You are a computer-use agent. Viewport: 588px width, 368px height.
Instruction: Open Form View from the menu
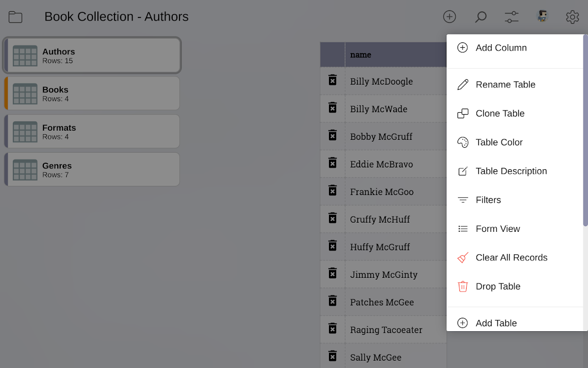(x=498, y=229)
